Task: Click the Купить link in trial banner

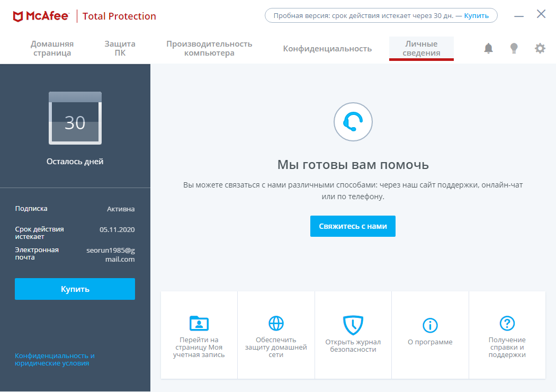Action: click(476, 15)
